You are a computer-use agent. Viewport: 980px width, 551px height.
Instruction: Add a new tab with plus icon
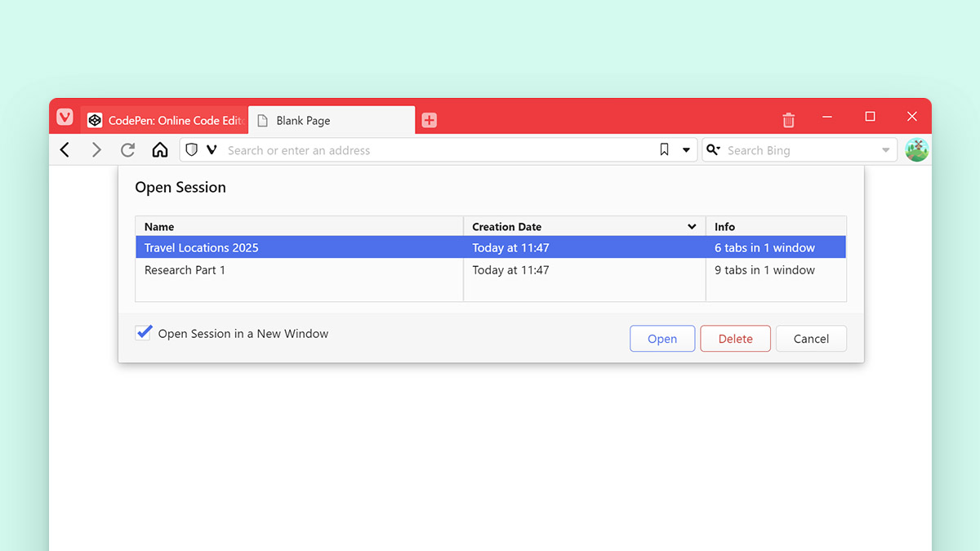point(430,120)
